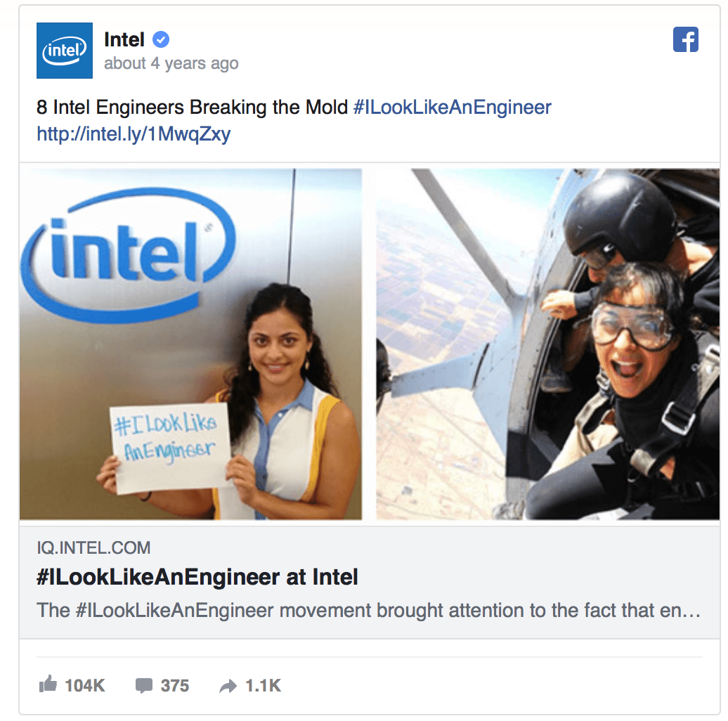
Task: View the 1.1K shares count
Action: [263, 686]
